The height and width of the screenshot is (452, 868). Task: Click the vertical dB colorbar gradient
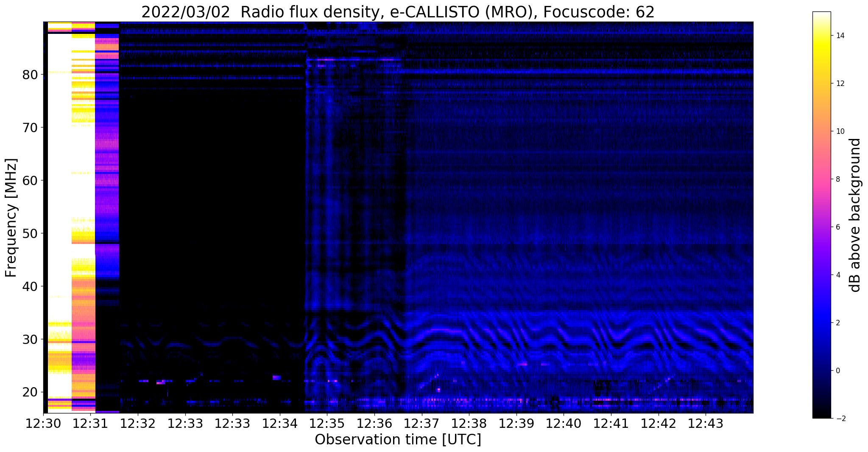tap(821, 215)
